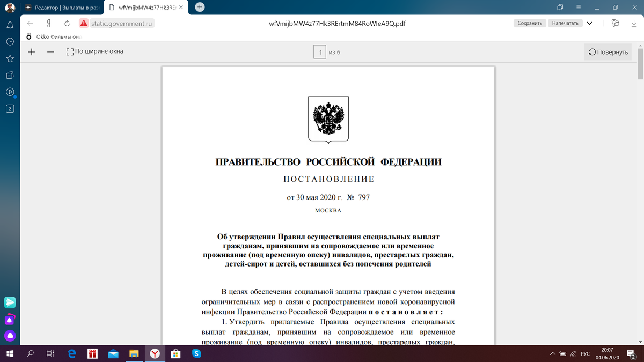Open the network status tray icon
644x362 pixels.
(x=573, y=354)
